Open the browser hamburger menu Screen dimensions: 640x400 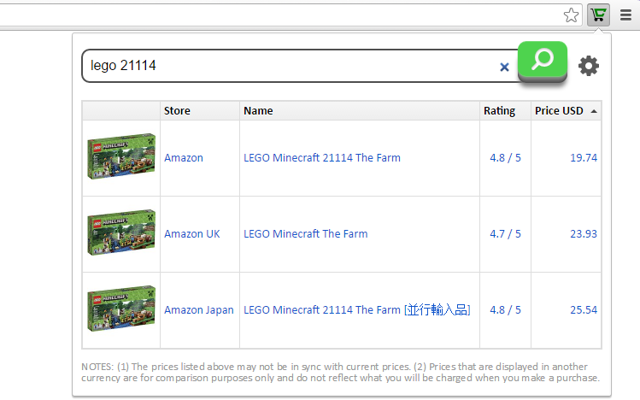click(x=626, y=15)
